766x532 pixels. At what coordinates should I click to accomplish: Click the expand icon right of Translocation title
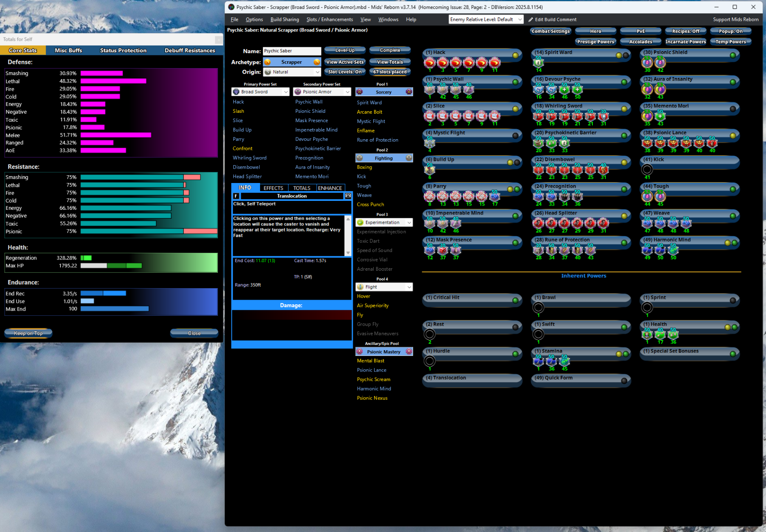coord(348,196)
